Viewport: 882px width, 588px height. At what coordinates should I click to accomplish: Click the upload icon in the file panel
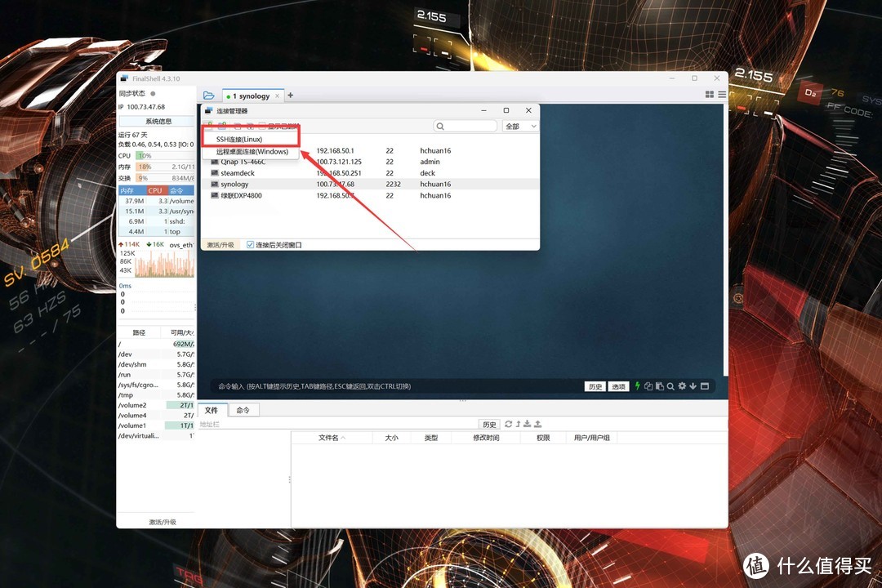(x=537, y=424)
